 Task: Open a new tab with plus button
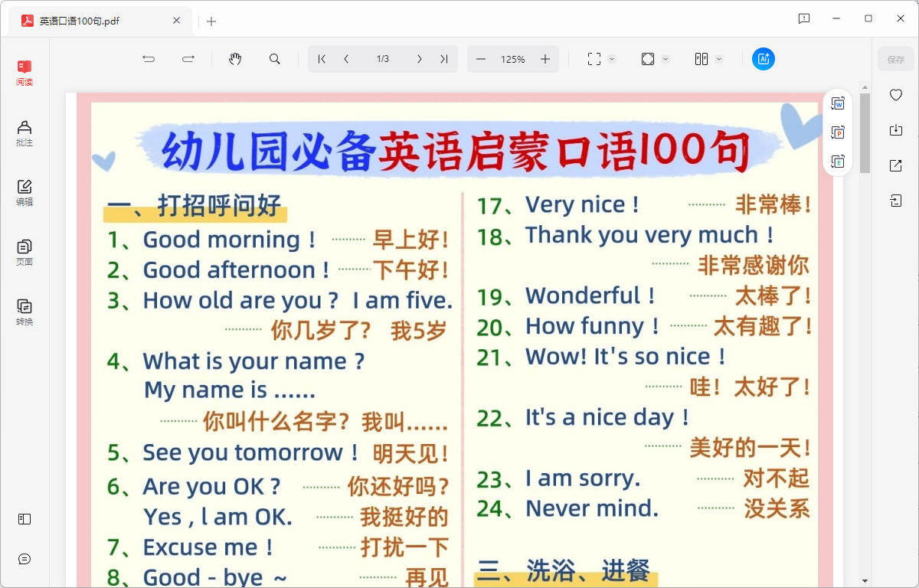[211, 21]
